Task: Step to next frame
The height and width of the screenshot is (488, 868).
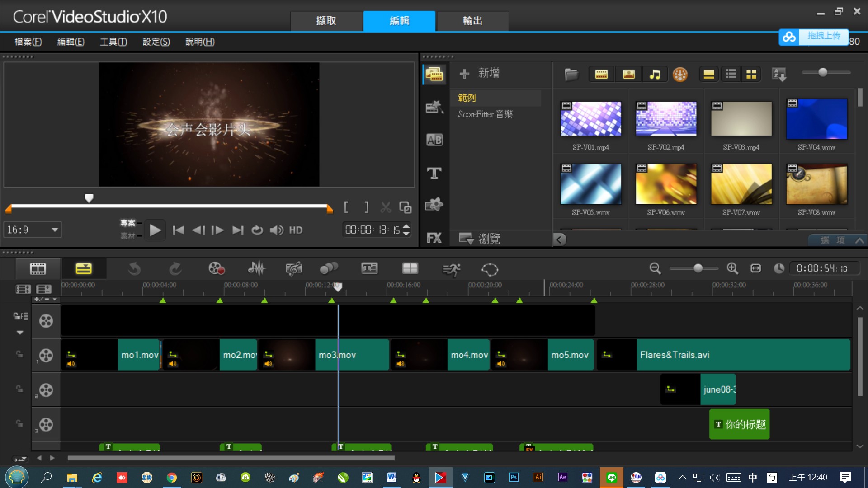Action: point(217,230)
